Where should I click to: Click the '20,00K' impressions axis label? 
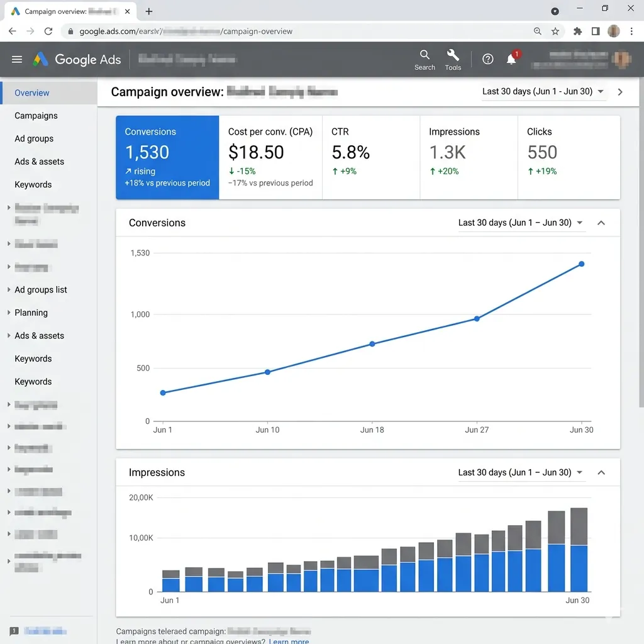(141, 497)
